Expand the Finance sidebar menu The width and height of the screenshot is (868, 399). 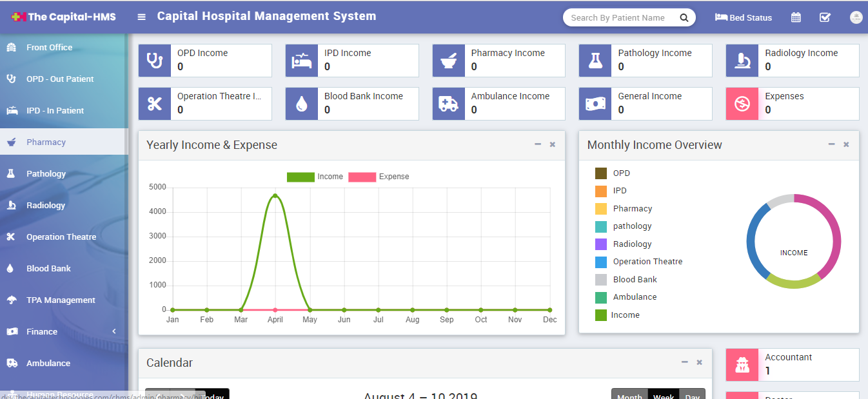pos(63,331)
